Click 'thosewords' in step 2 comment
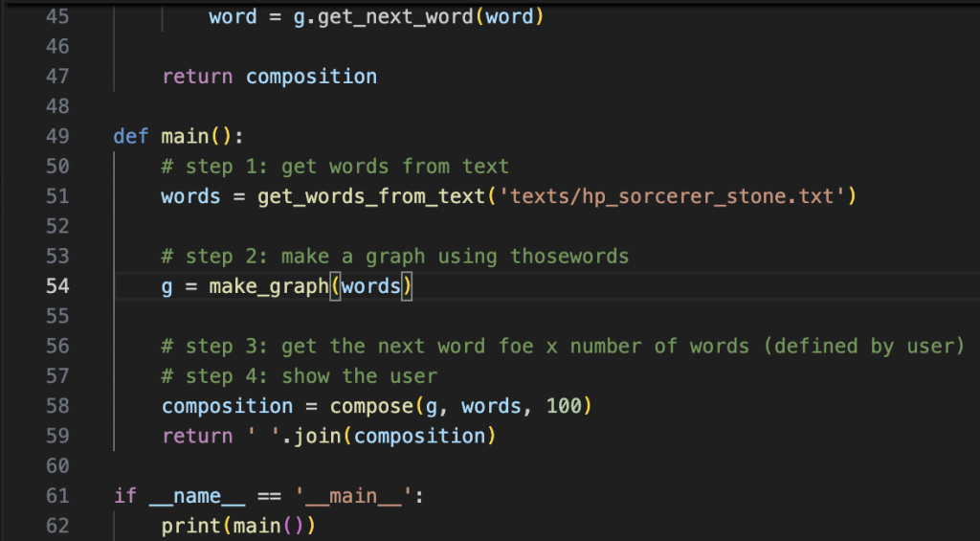The image size is (980, 541). [568, 257]
